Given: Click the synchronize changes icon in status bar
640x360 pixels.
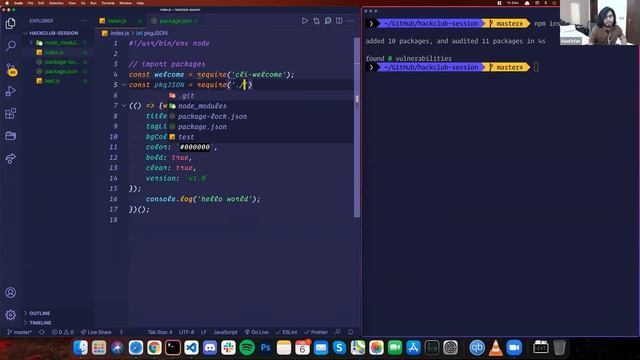Looking at the screenshot, I should [x=42, y=332].
